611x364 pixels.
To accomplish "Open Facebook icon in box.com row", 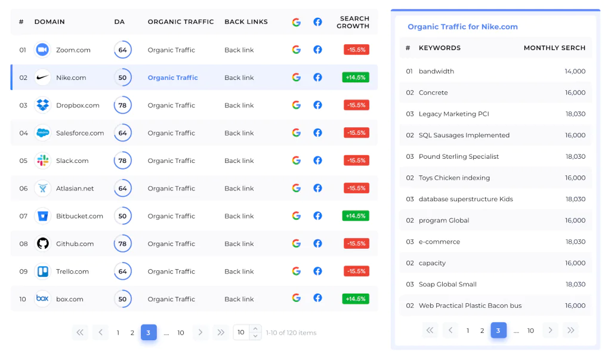I will click(317, 298).
